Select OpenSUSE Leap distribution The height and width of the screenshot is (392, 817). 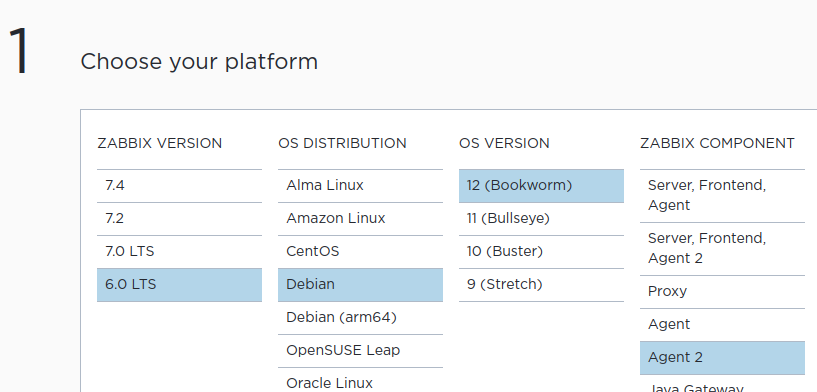[360, 351]
